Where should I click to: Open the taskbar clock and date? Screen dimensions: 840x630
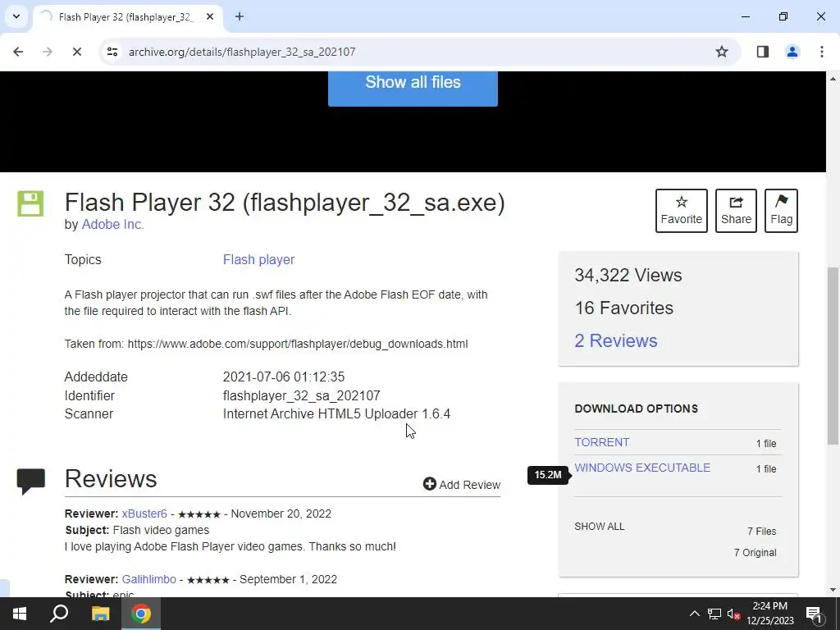pos(769,614)
